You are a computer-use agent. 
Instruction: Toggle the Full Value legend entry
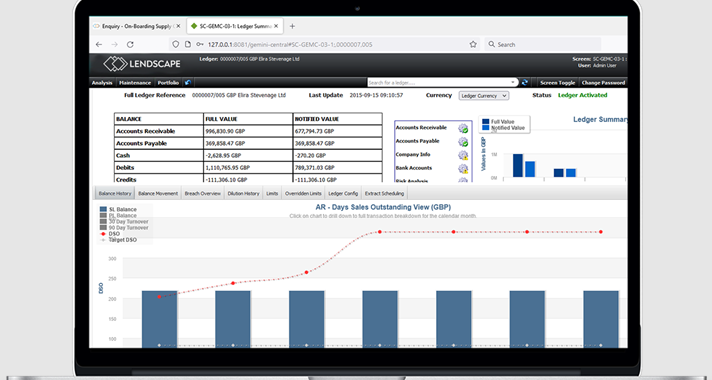(498, 122)
